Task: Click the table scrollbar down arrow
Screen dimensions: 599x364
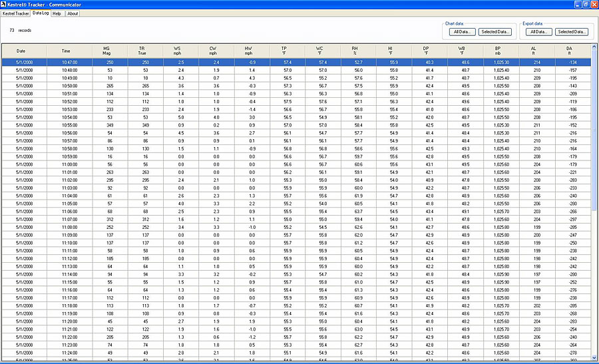Action: pyautogui.click(x=594, y=358)
